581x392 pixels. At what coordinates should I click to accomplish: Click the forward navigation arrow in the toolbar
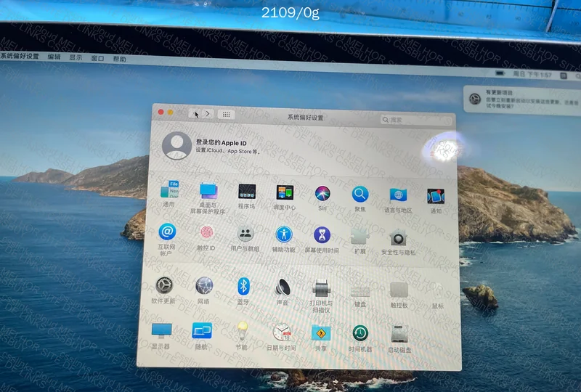pos(208,114)
